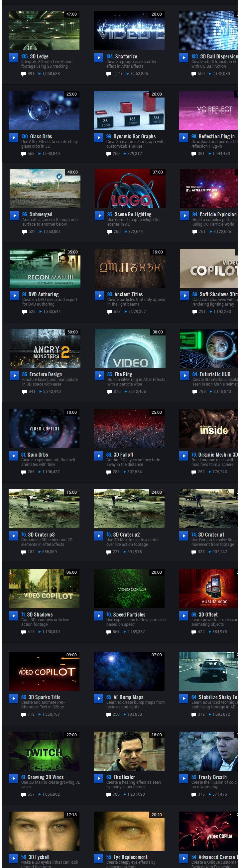
Task: Click duration label 50:00
Action: pyautogui.click(x=72, y=332)
